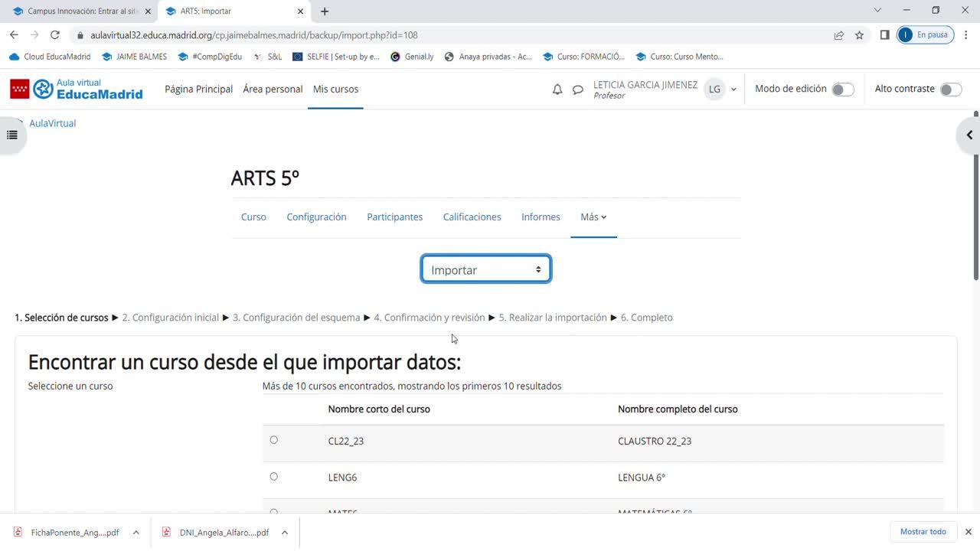Reload the current page
The height and width of the screenshot is (551, 980).
(x=55, y=35)
